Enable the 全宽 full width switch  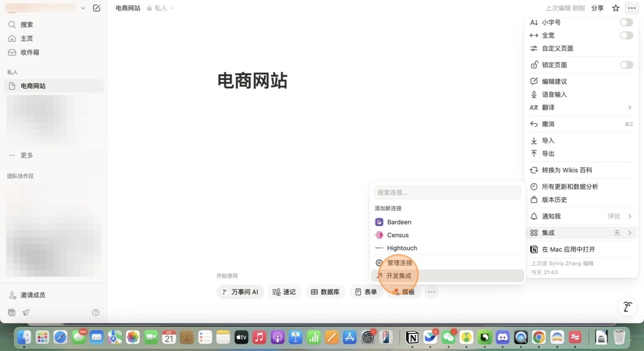(626, 35)
